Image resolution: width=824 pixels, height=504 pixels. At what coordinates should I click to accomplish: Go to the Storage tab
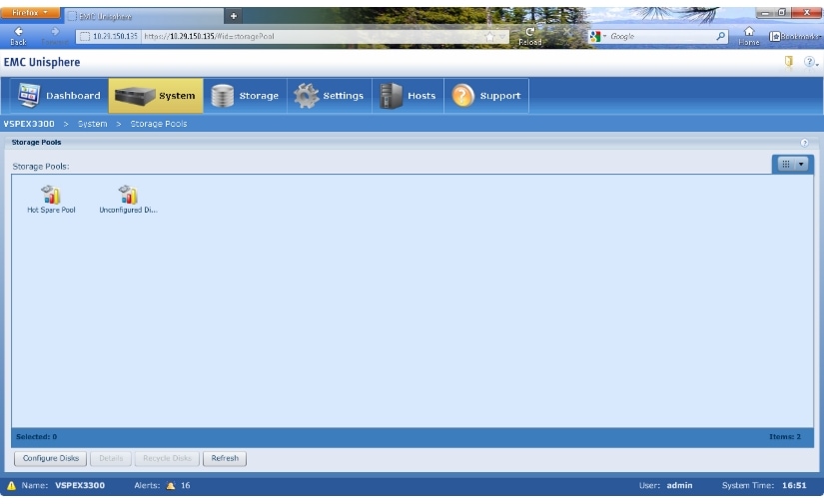[x=245, y=96]
